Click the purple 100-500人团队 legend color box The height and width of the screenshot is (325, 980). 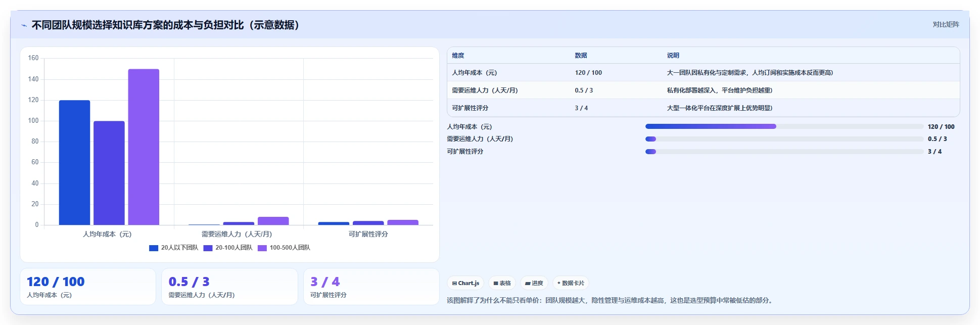pos(262,248)
